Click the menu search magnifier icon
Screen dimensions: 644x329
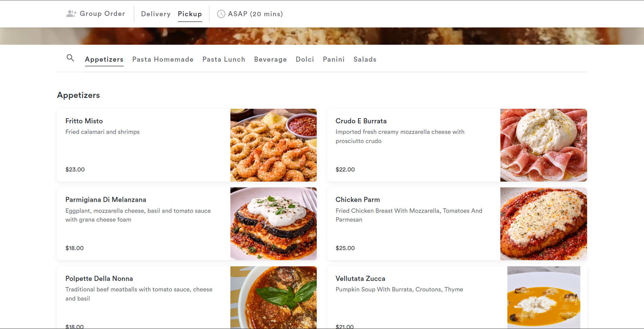pos(70,58)
